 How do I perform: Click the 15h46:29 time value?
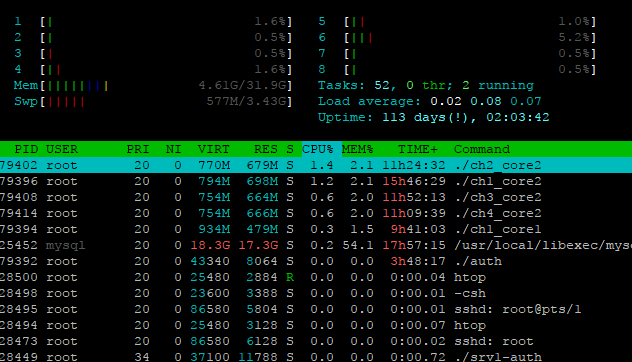click(414, 181)
